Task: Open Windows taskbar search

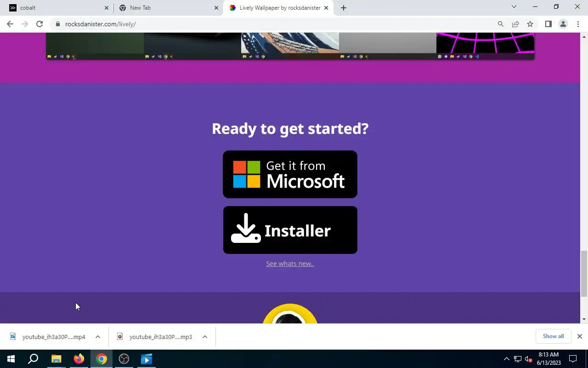Action: point(33,359)
